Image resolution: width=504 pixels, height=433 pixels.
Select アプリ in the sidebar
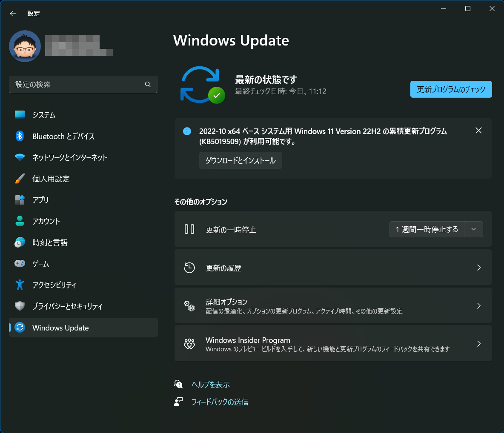click(x=83, y=200)
